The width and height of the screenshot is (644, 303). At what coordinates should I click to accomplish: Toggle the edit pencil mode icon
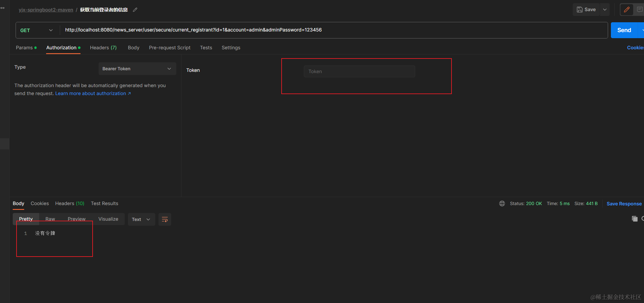tap(626, 10)
